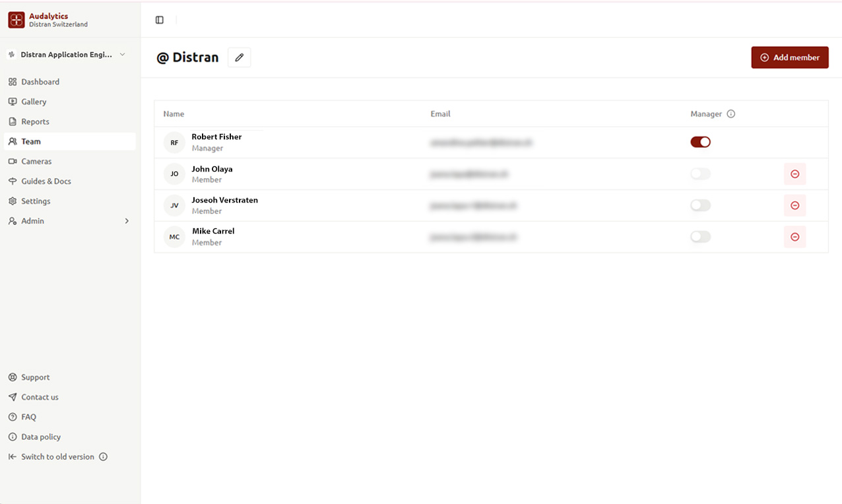Remove John Olaya with the minus icon

pyautogui.click(x=794, y=174)
